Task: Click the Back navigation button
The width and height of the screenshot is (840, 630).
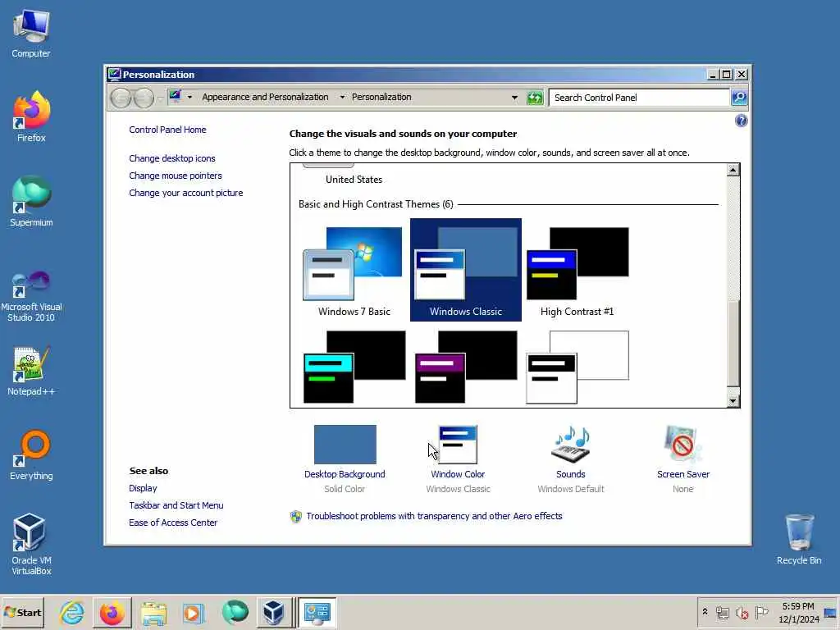Action: 121,98
